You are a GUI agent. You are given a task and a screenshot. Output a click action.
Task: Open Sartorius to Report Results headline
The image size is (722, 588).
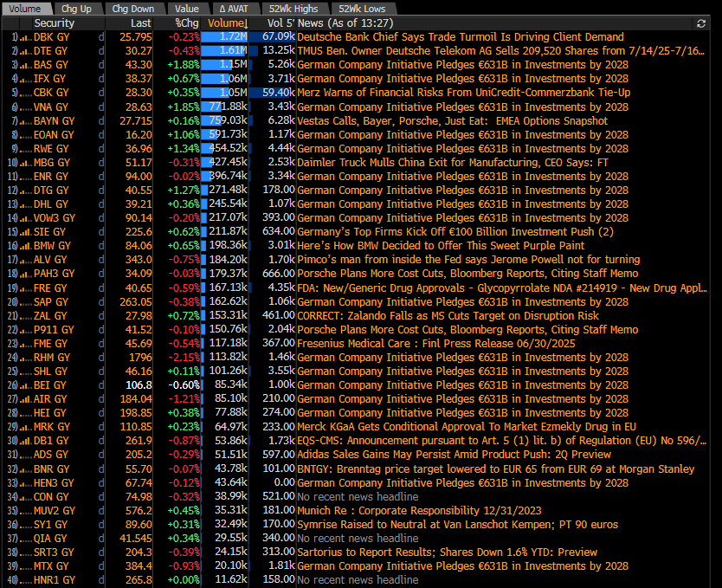(447, 552)
